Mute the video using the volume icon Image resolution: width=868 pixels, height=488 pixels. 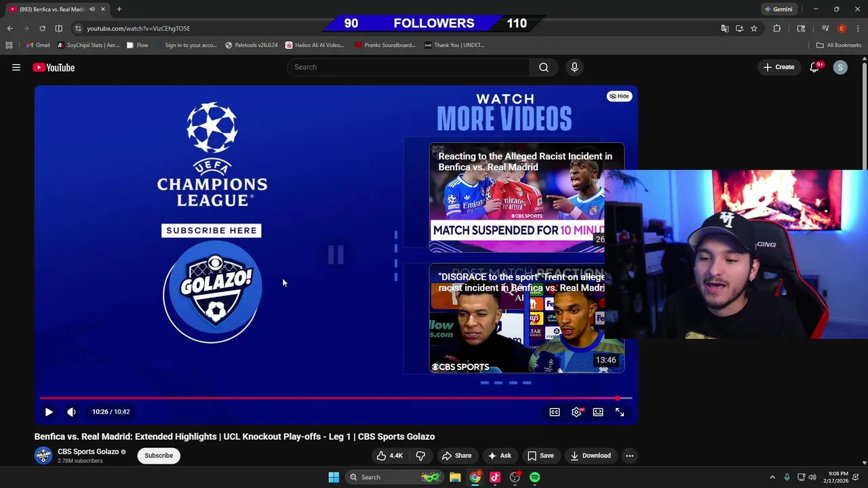point(71,411)
